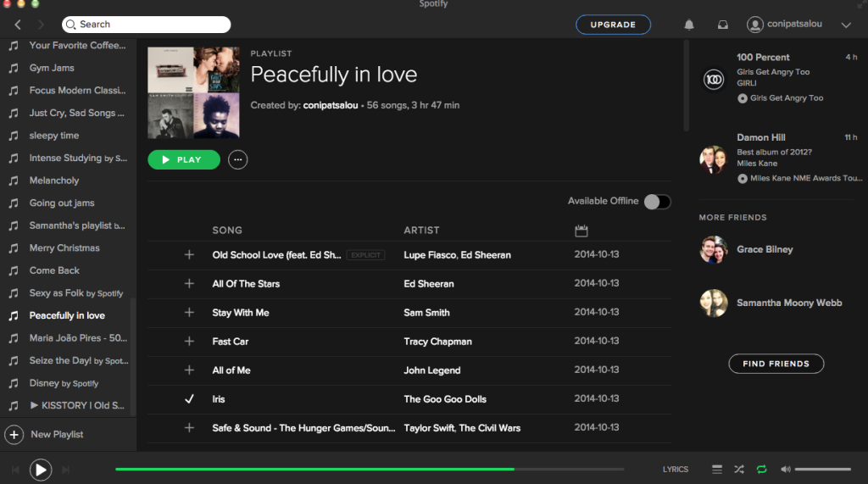Click the playlist sidebar scrollbar

pyautogui.click(x=132, y=357)
